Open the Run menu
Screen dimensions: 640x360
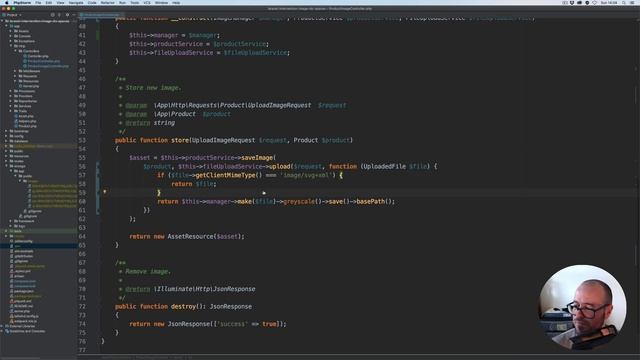click(x=122, y=2)
